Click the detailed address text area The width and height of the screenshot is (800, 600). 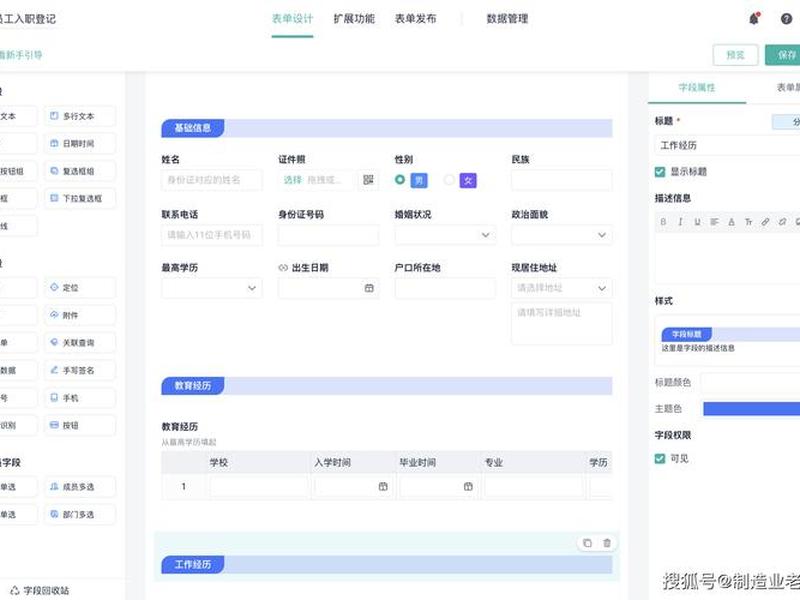tap(562, 324)
